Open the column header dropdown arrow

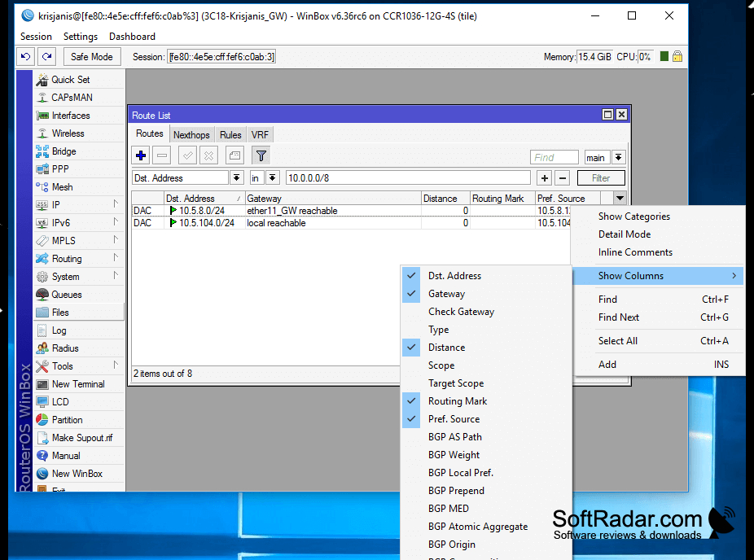coord(620,198)
